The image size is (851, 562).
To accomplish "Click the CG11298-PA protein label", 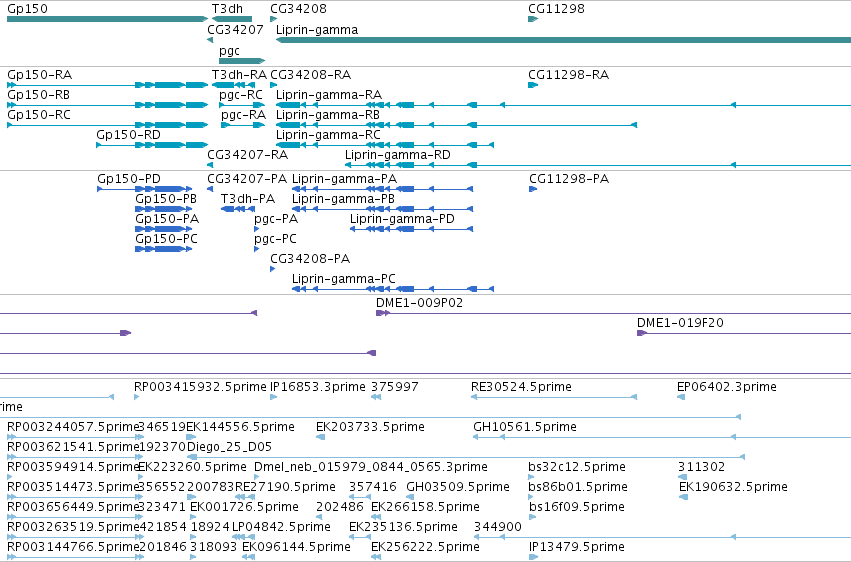I will tap(569, 179).
